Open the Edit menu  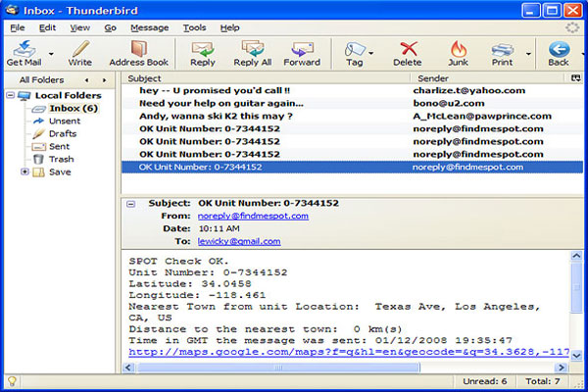tap(47, 27)
